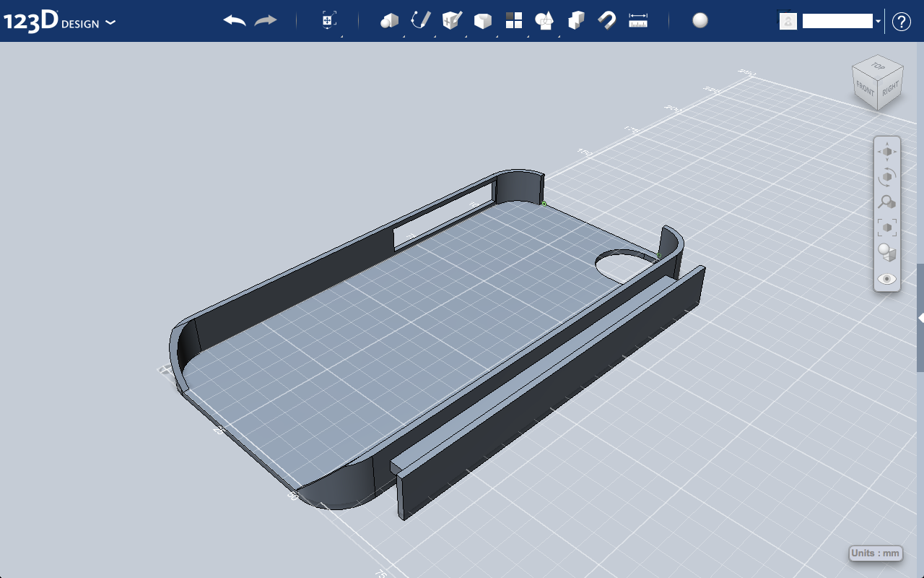Open the Pattern tool
The height and width of the screenshot is (578, 924).
coord(513,21)
